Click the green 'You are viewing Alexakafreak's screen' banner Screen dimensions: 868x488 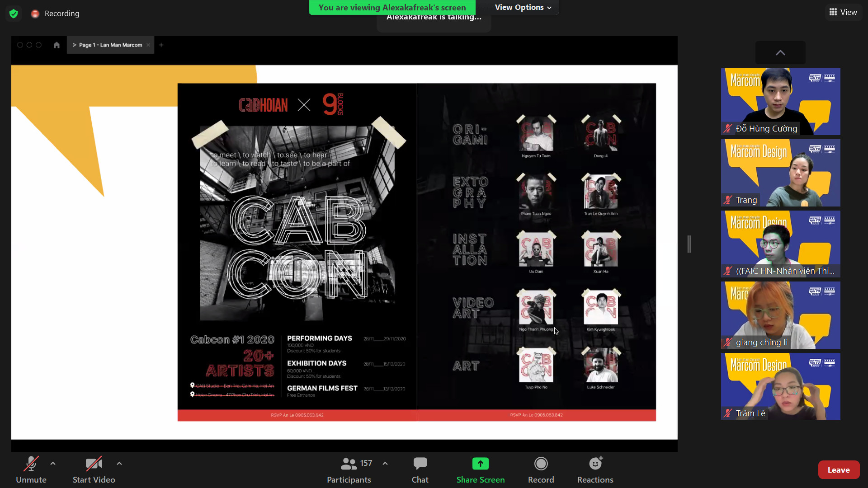[x=392, y=7]
